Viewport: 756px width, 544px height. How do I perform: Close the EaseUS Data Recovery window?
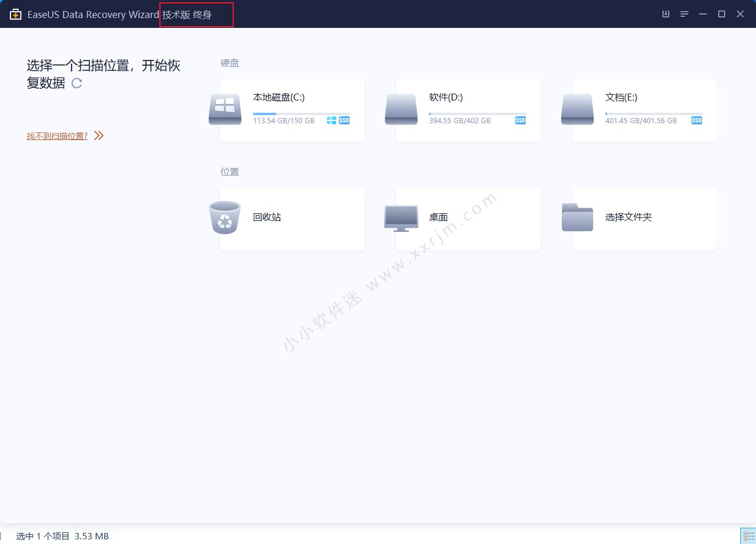[740, 14]
